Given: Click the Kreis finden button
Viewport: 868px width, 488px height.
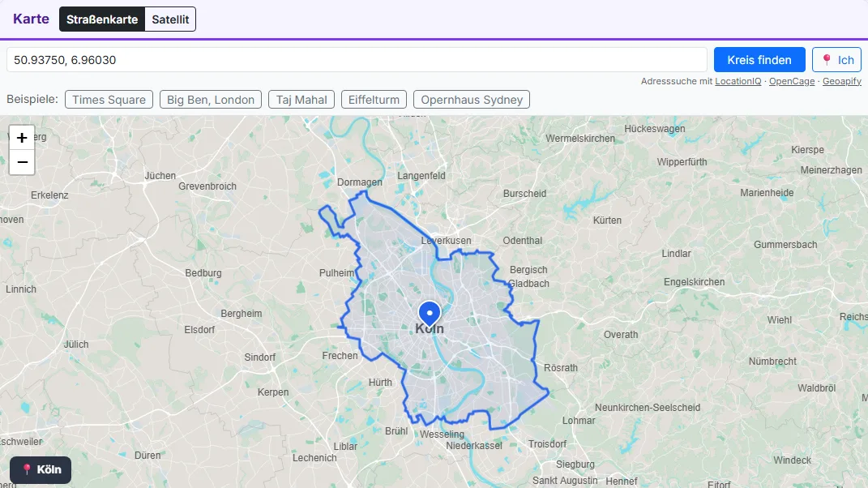Looking at the screenshot, I should (x=759, y=60).
